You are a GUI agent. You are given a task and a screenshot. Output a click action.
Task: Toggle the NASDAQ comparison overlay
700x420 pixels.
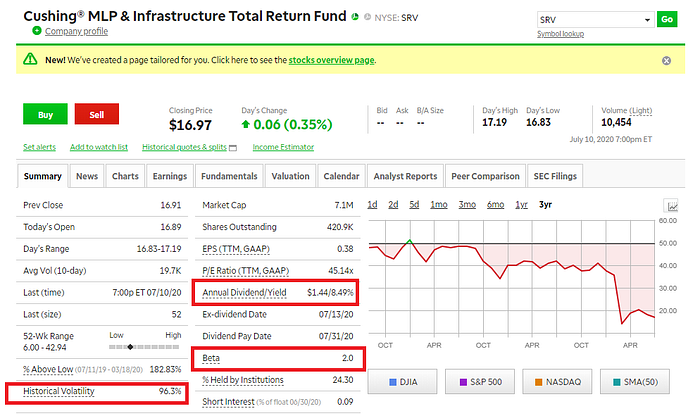pyautogui.click(x=557, y=382)
